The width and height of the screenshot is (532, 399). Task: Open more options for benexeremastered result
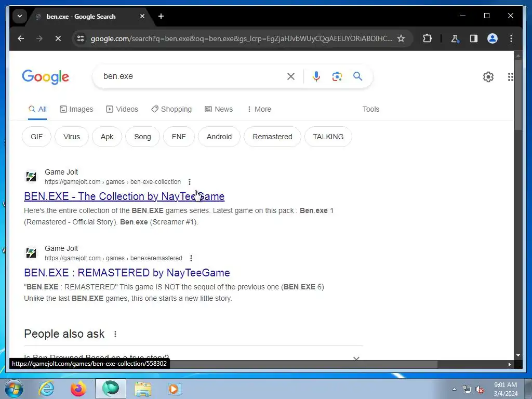(191, 258)
